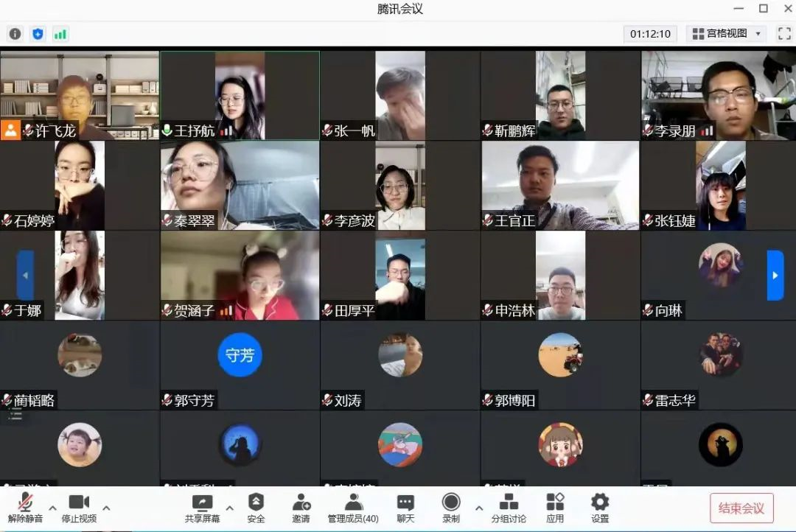Image resolution: width=796 pixels, height=532 pixels.
Task: Start 分组讨论 breakout rooms
Action: point(508,508)
